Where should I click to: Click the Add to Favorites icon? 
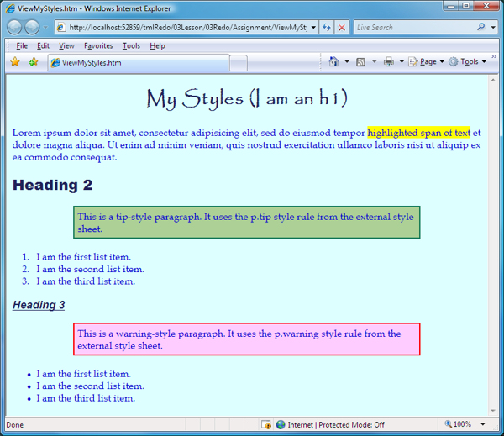click(x=33, y=61)
